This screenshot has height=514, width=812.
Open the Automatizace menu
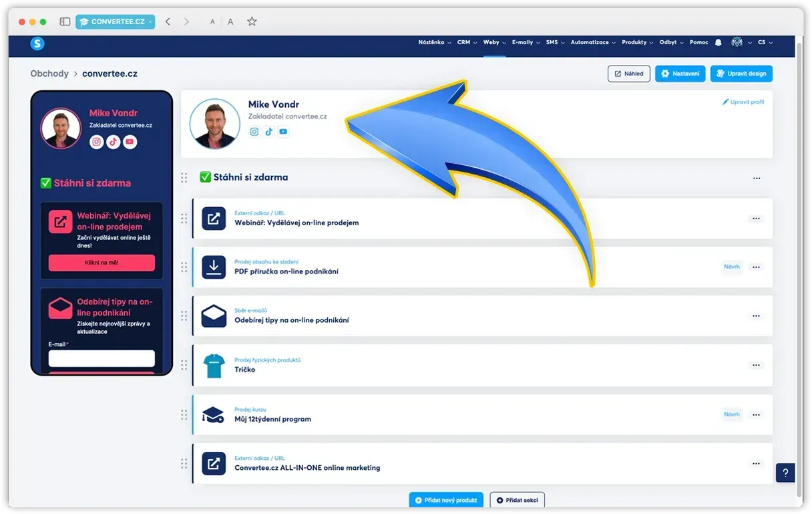coord(593,42)
